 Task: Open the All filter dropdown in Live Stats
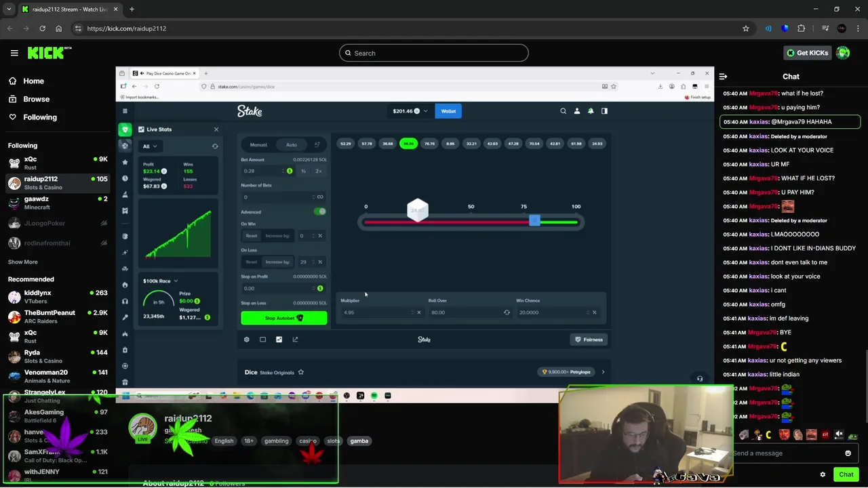[149, 146]
